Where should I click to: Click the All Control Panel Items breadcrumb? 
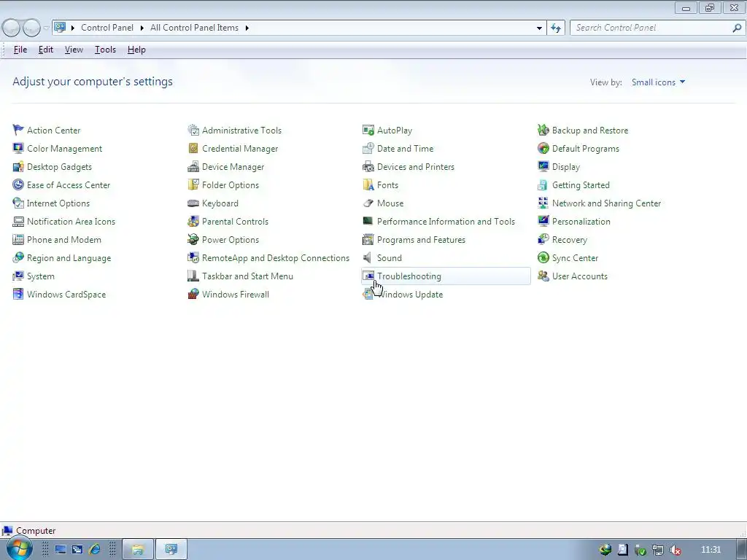coord(194,28)
